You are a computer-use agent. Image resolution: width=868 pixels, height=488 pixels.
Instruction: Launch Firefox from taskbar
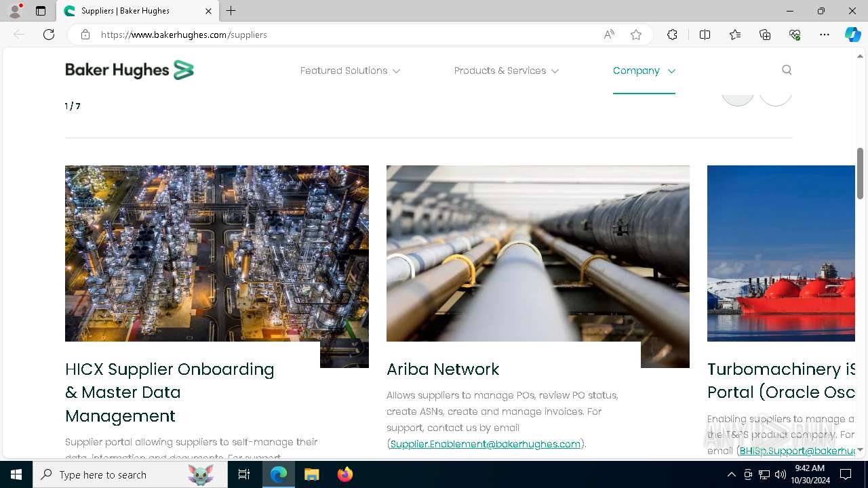coord(344,474)
